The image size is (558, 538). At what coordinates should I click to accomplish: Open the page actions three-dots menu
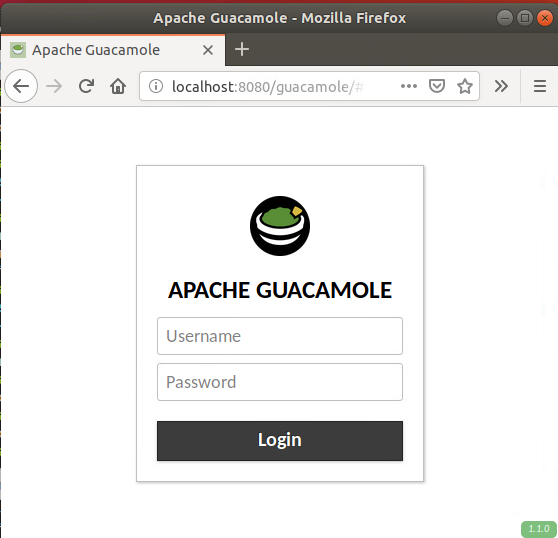(409, 86)
